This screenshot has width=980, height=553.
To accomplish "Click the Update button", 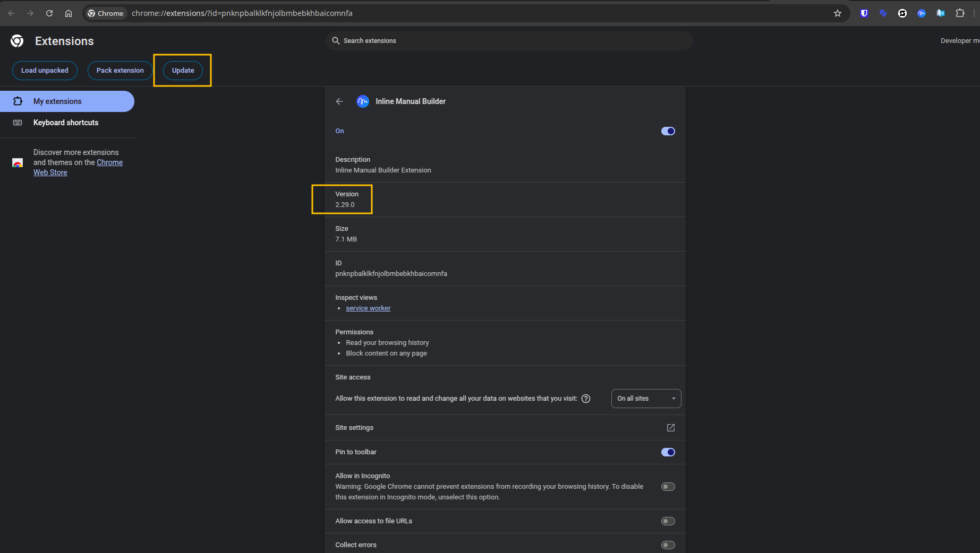I will coord(183,71).
